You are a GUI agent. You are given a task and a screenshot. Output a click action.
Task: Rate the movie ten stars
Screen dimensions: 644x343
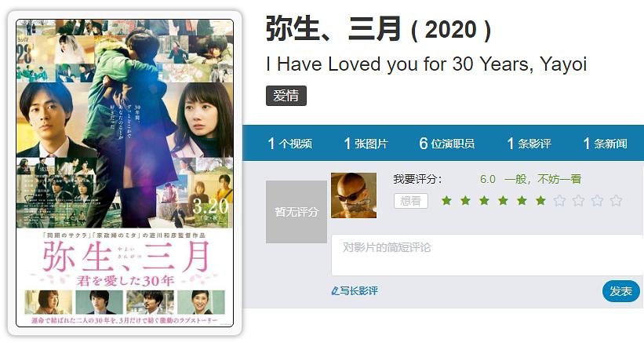click(x=616, y=200)
